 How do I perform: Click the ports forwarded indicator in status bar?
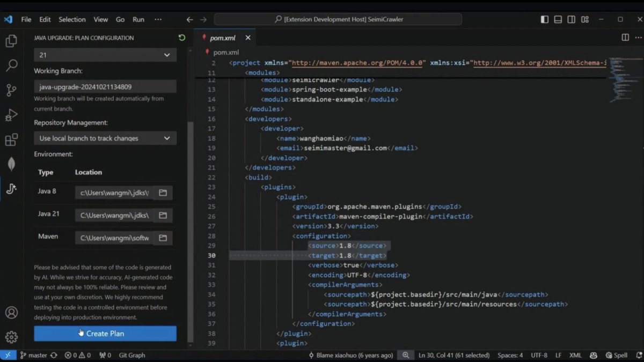105,355
